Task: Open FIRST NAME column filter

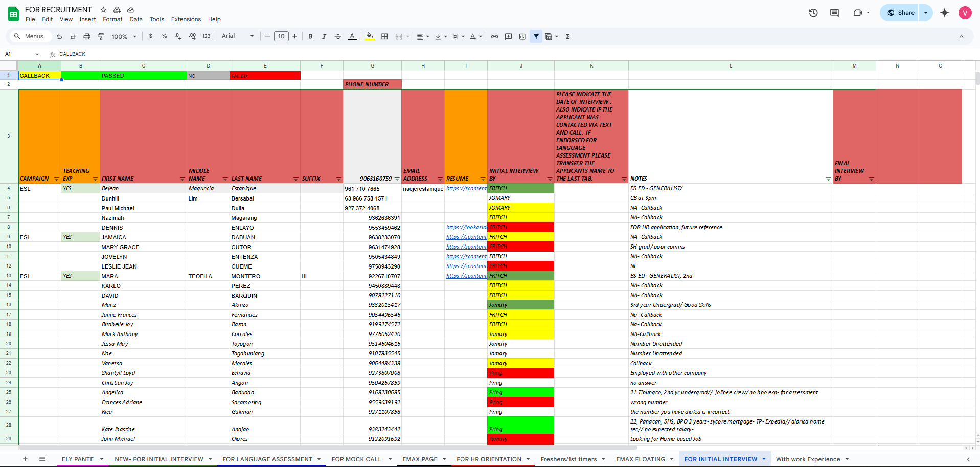Action: [x=182, y=179]
